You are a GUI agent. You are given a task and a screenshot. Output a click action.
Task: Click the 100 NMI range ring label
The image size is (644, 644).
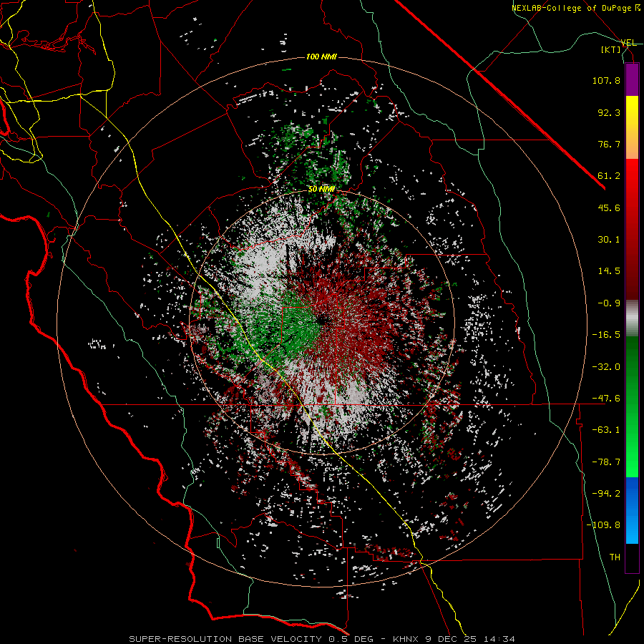[321, 57]
